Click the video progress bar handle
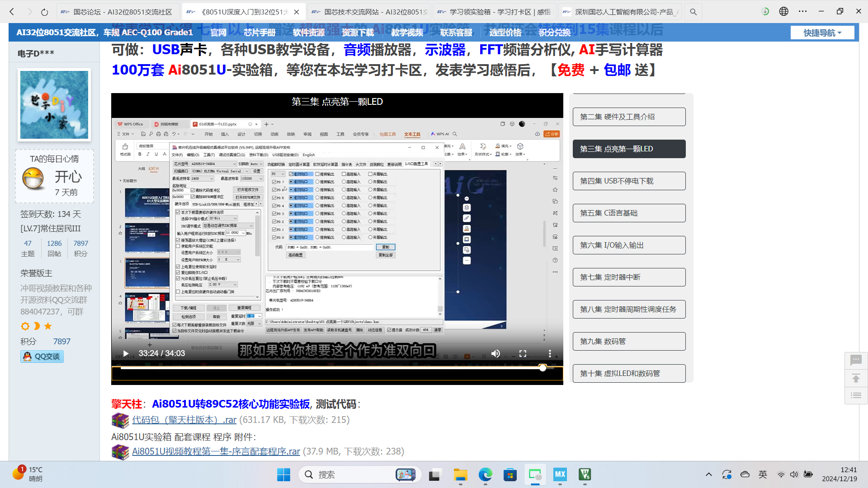This screenshot has width=868, height=488. [x=542, y=368]
